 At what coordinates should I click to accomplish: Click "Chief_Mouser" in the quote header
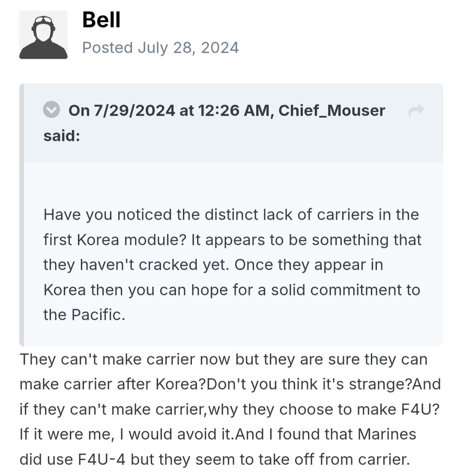pos(332,110)
